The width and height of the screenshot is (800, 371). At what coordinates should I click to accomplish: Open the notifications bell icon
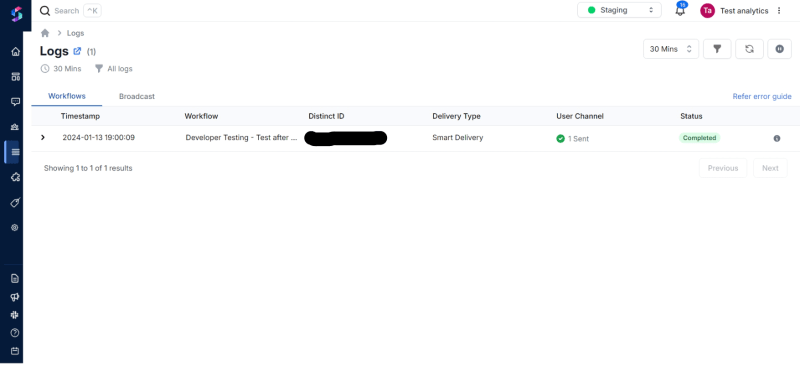[680, 10]
